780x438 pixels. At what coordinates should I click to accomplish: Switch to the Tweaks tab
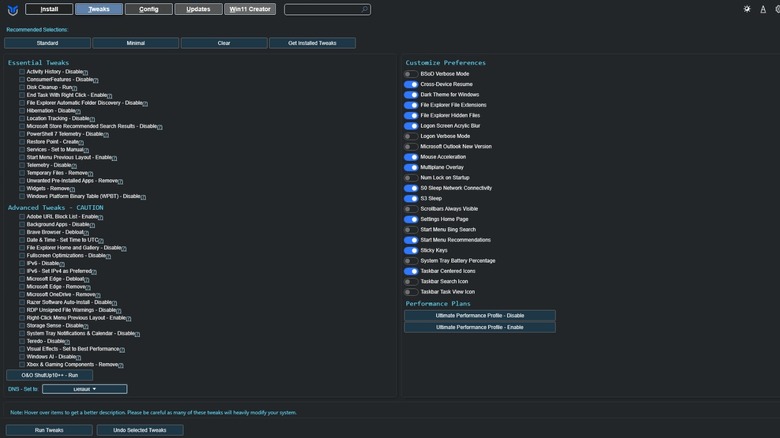point(99,9)
